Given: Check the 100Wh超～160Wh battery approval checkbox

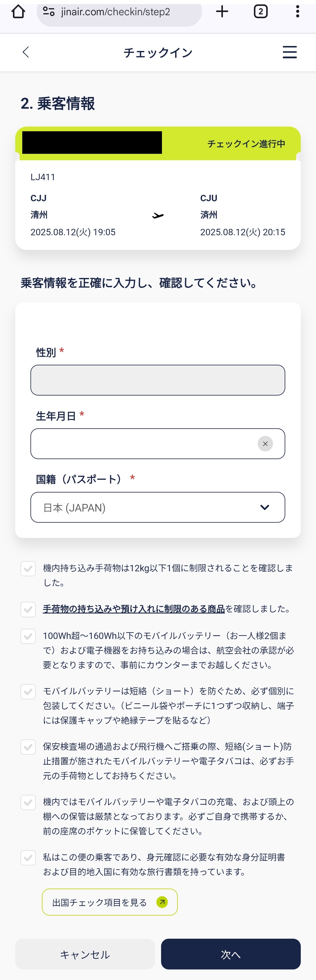Looking at the screenshot, I should coord(28,636).
